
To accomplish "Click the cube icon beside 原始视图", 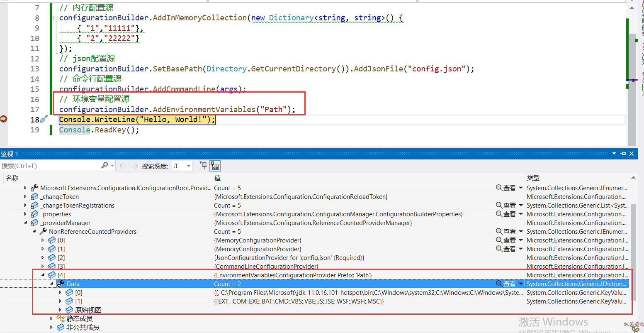I will click(x=69, y=310).
